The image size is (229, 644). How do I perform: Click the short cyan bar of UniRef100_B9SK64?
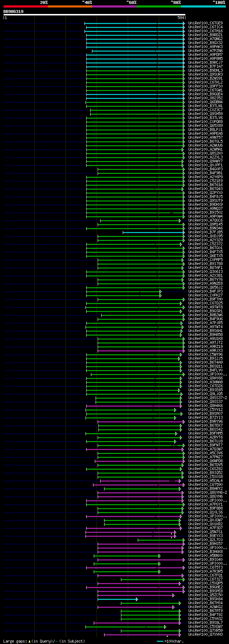click(x=118, y=599)
